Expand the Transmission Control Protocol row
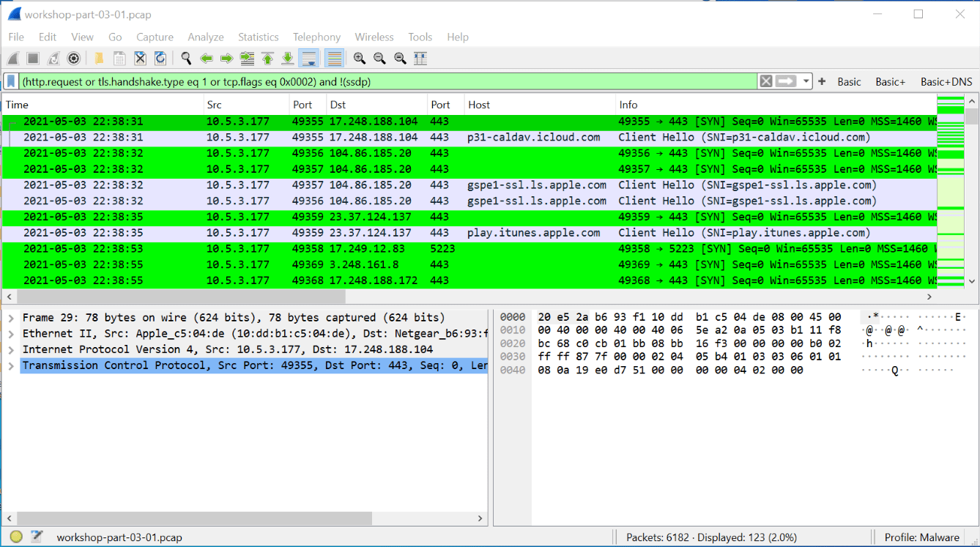The image size is (980, 547). coord(11,365)
